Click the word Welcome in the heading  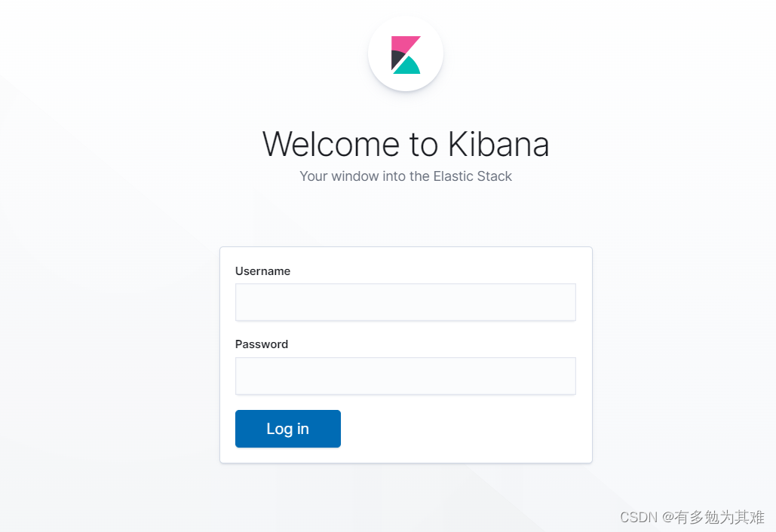pos(330,144)
